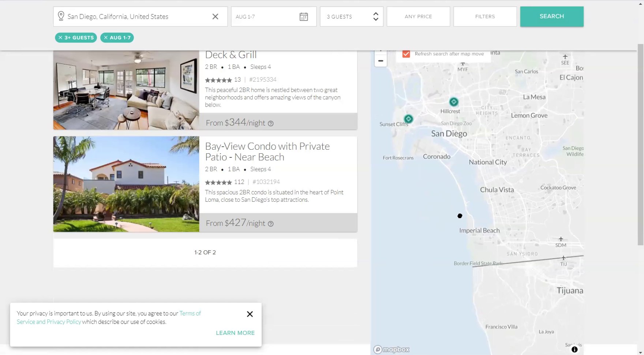Zoom out the map with minus button
The height and width of the screenshot is (355, 644).
(x=381, y=61)
